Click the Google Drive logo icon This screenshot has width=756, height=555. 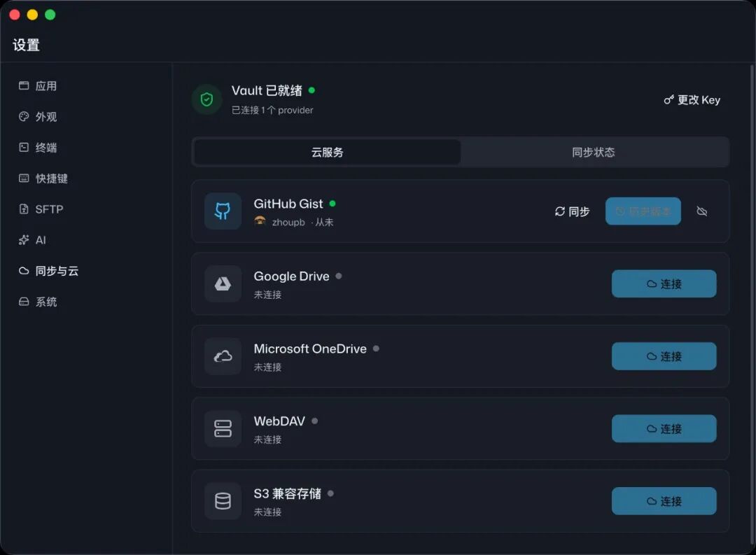click(x=223, y=283)
